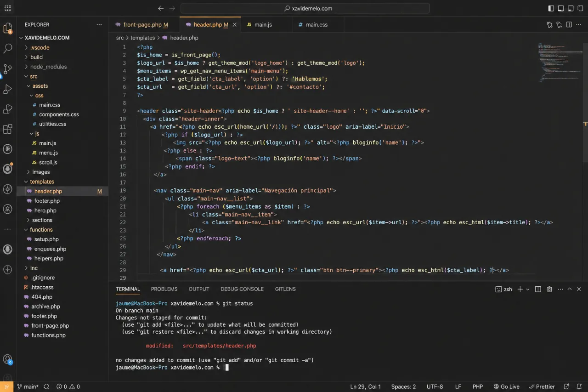
Task: Open hero.php in the templates folder
Action: point(45,210)
